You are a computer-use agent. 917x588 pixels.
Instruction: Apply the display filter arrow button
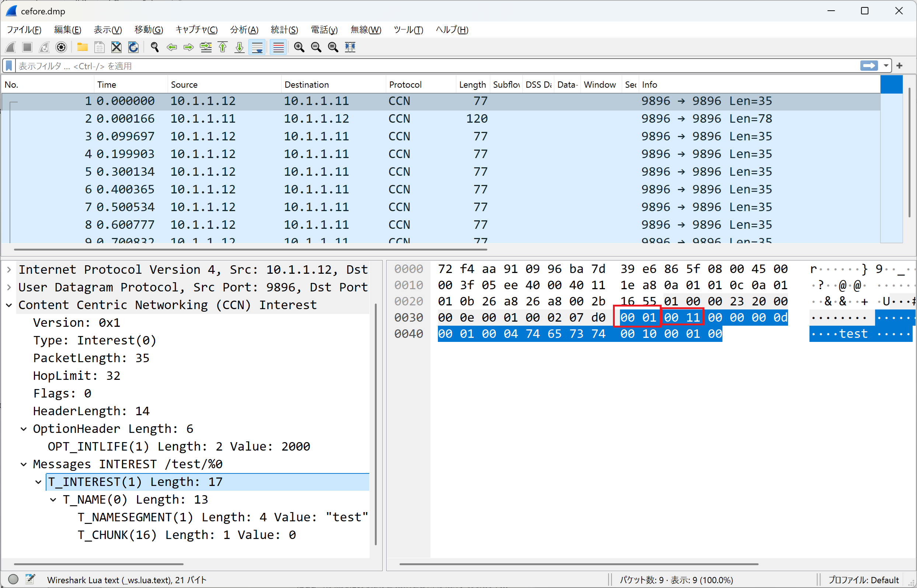tap(869, 66)
